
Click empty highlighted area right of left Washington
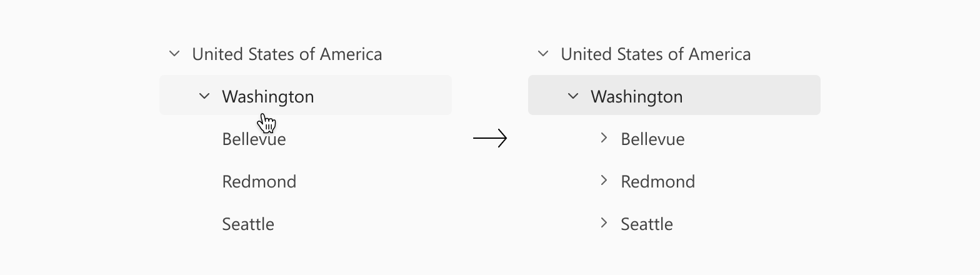click(382, 95)
